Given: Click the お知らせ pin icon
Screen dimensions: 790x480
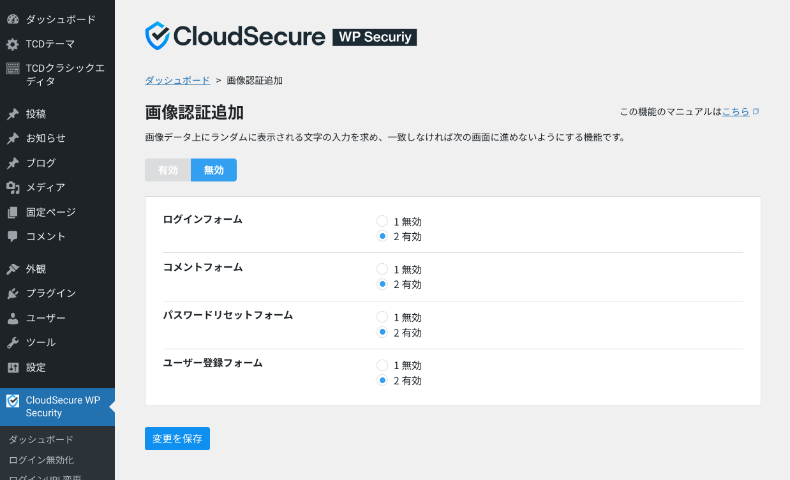Looking at the screenshot, I should 13,138.
